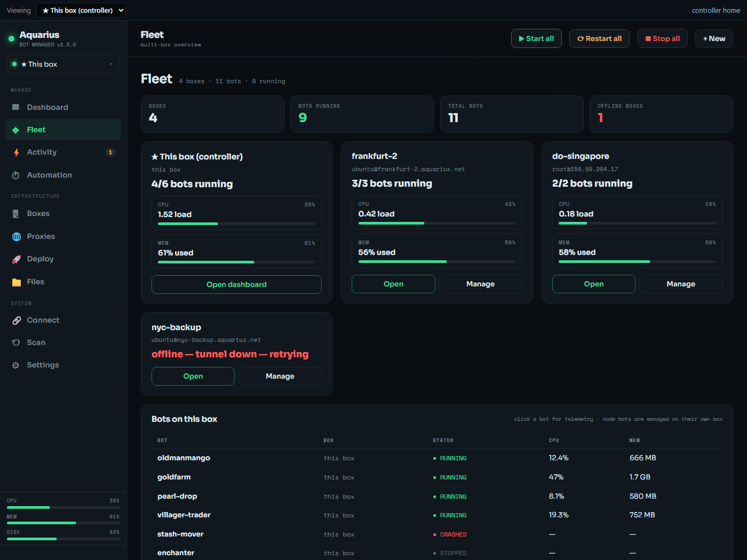Open the Viewing box selector dropdown
This screenshot has width=747, height=560.
tap(81, 10)
